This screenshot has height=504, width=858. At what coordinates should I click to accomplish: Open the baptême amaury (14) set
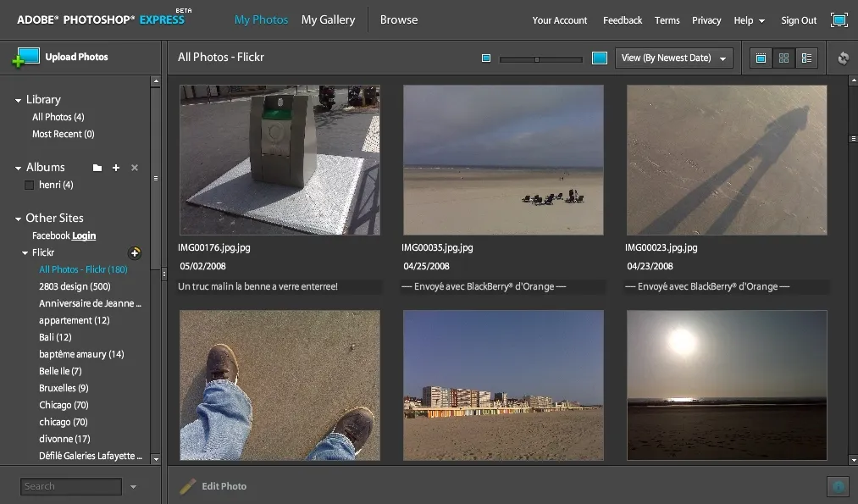point(81,355)
